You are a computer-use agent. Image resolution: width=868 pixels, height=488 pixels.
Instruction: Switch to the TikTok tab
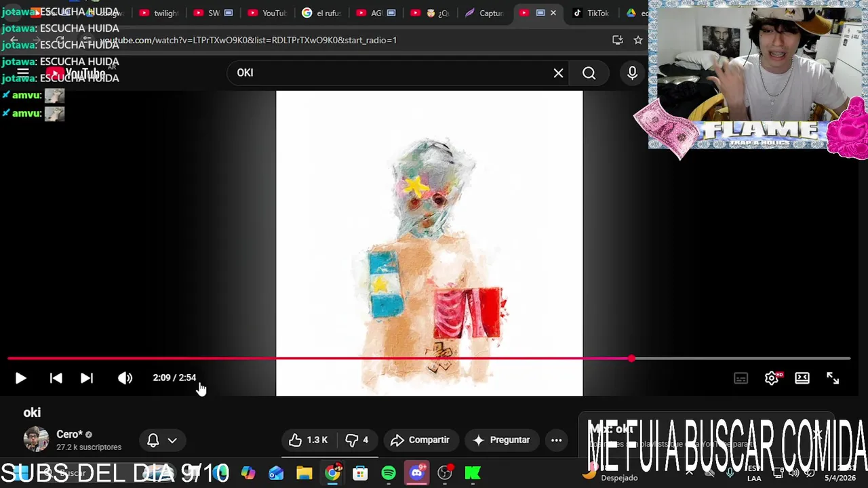[x=591, y=13]
